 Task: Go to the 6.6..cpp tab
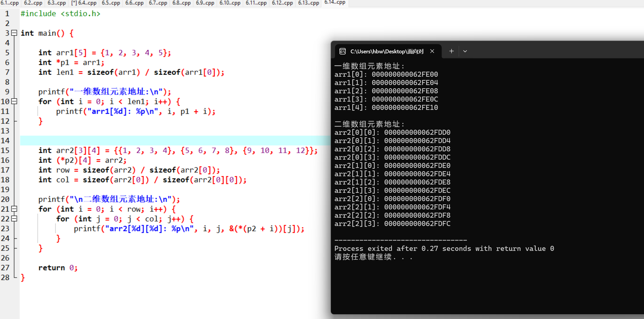(134, 3)
